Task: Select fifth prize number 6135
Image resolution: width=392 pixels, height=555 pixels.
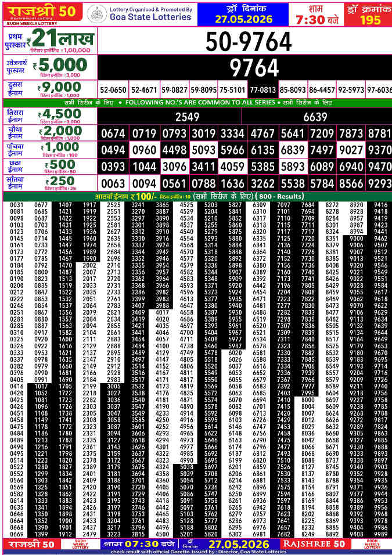Action: [262, 150]
